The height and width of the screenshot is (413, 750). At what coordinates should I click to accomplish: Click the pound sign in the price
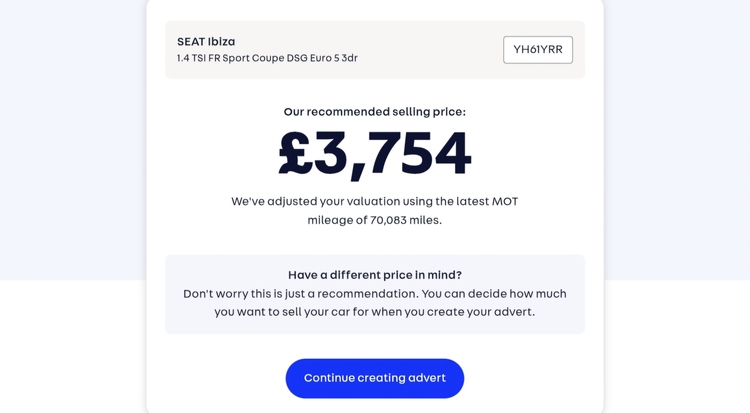coord(295,154)
